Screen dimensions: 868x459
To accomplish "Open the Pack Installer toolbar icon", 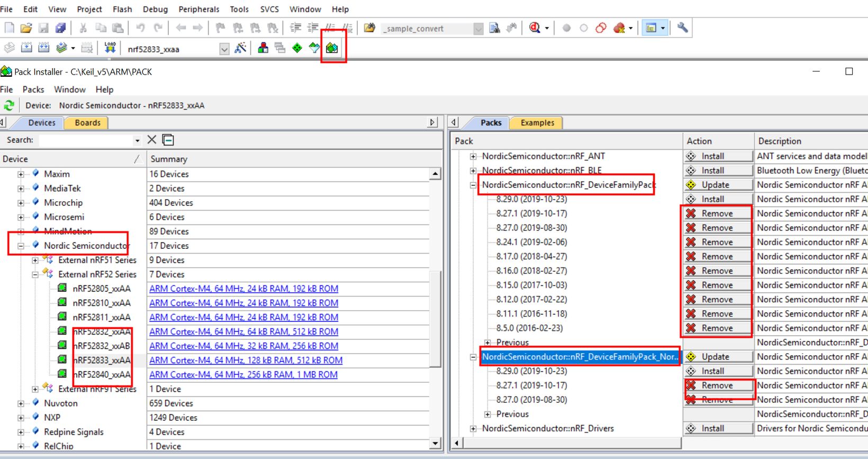I will point(332,48).
